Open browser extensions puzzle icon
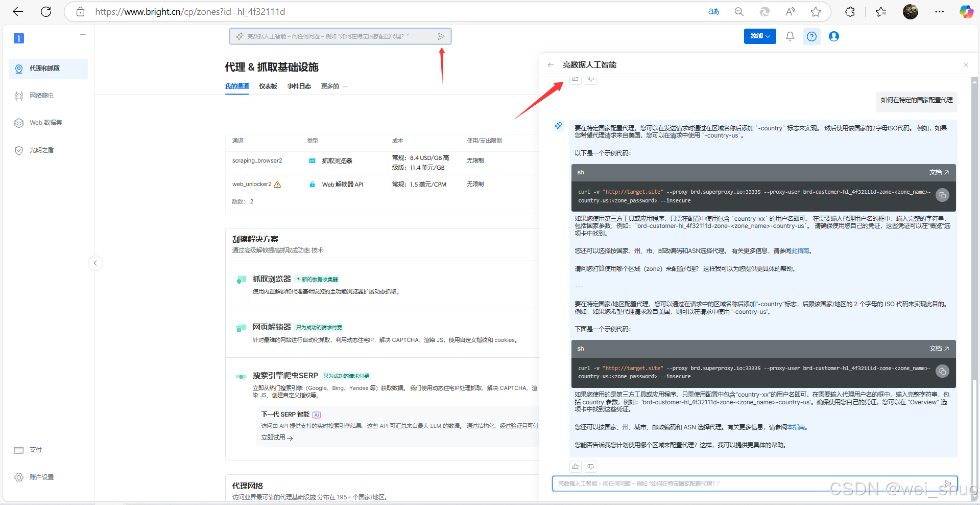Screen dimensions: 980x505 pyautogui.click(x=850, y=12)
